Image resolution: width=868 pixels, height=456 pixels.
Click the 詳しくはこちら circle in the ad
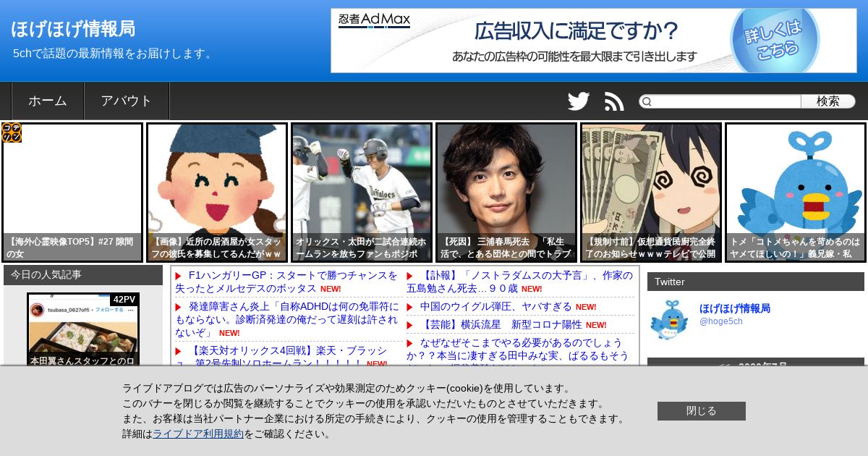click(x=775, y=41)
